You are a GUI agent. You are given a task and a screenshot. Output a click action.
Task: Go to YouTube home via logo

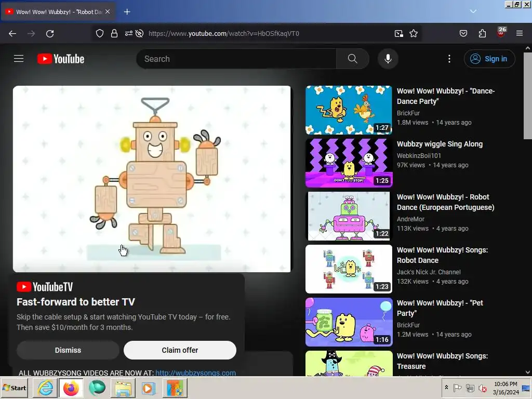[61, 59]
